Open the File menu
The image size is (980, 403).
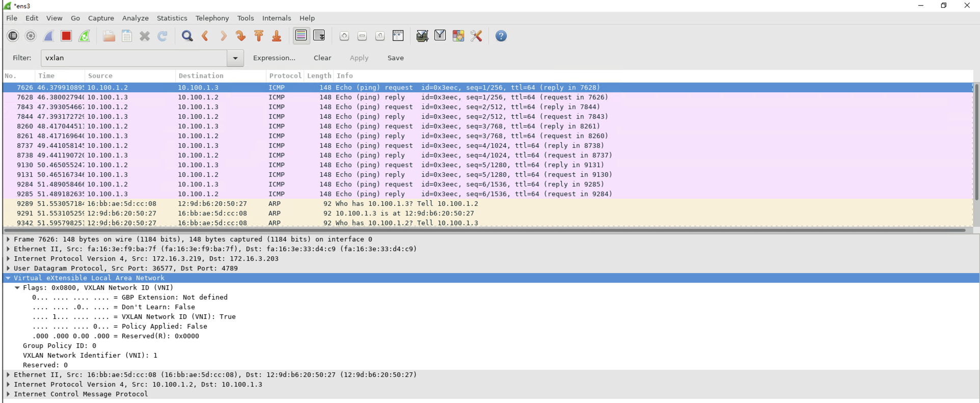[12, 18]
